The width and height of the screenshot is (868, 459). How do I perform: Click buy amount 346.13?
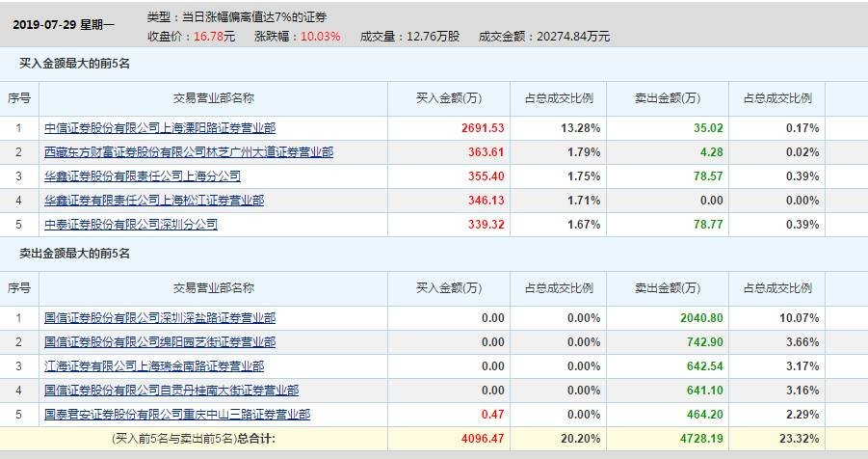point(487,201)
